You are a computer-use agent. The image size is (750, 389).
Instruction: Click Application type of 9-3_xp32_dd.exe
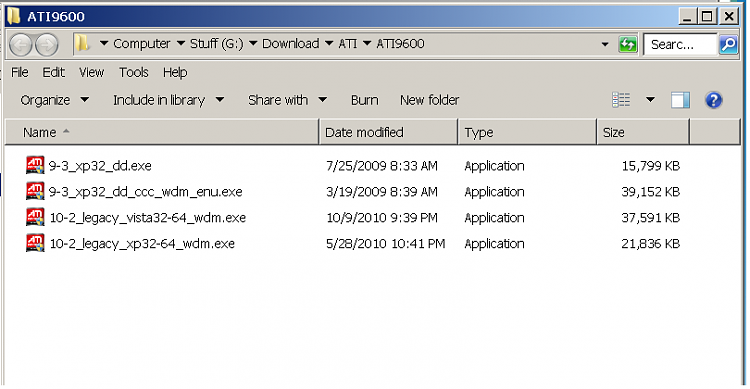(x=494, y=166)
